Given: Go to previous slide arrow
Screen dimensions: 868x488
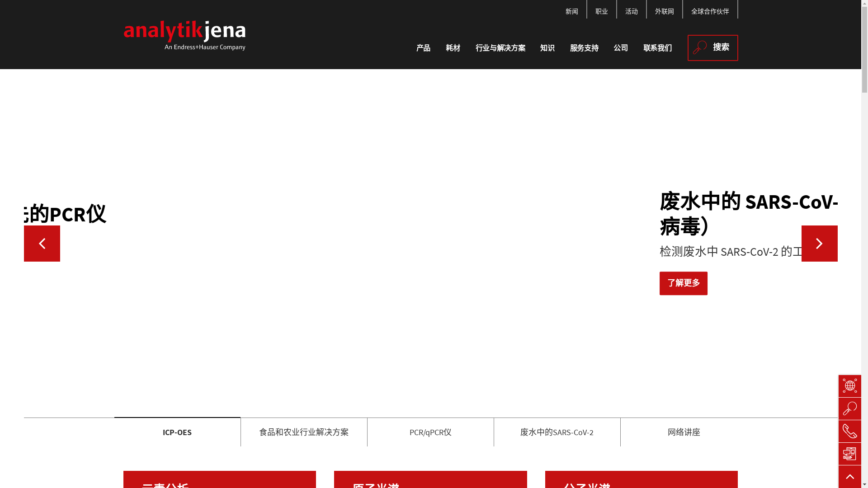Looking at the screenshot, I should (x=42, y=244).
